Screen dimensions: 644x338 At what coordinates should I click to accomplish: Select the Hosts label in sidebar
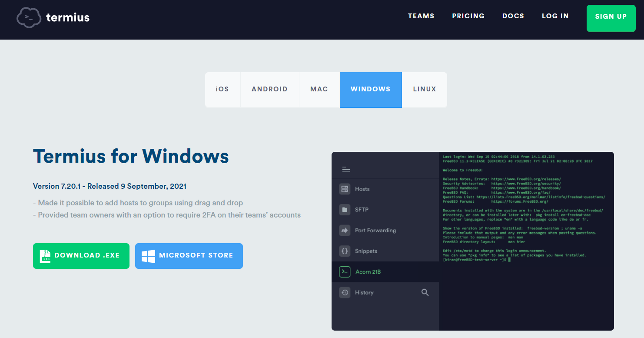(x=362, y=189)
